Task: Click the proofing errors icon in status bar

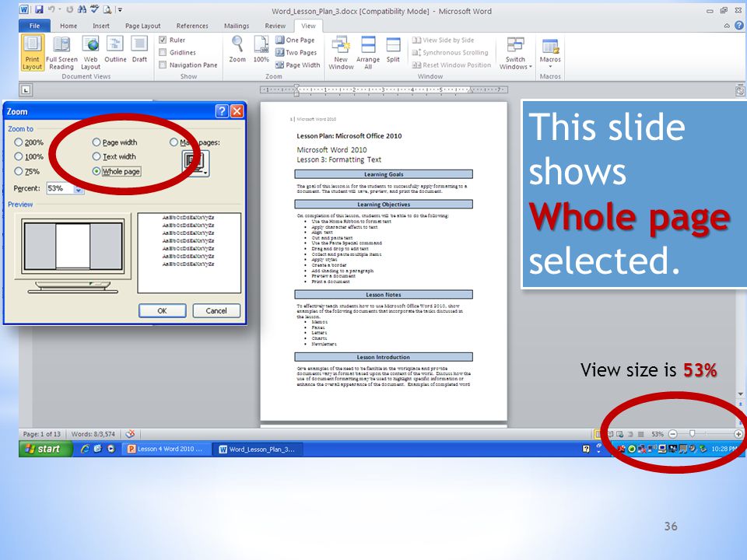Action: (x=130, y=434)
